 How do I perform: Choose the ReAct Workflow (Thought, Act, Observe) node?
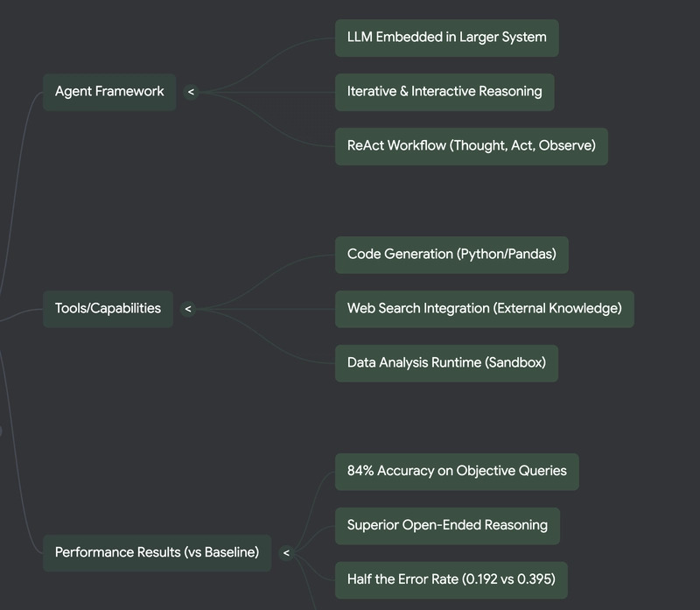tap(472, 146)
